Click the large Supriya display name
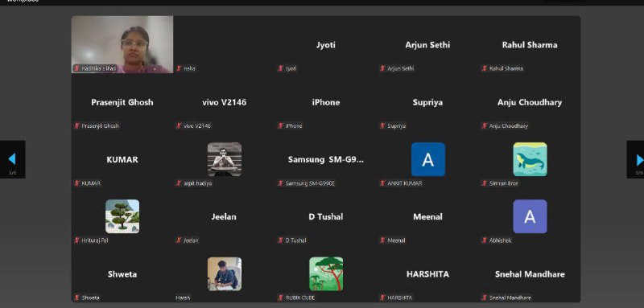Image resolution: width=644 pixels, height=308 pixels. tap(427, 102)
